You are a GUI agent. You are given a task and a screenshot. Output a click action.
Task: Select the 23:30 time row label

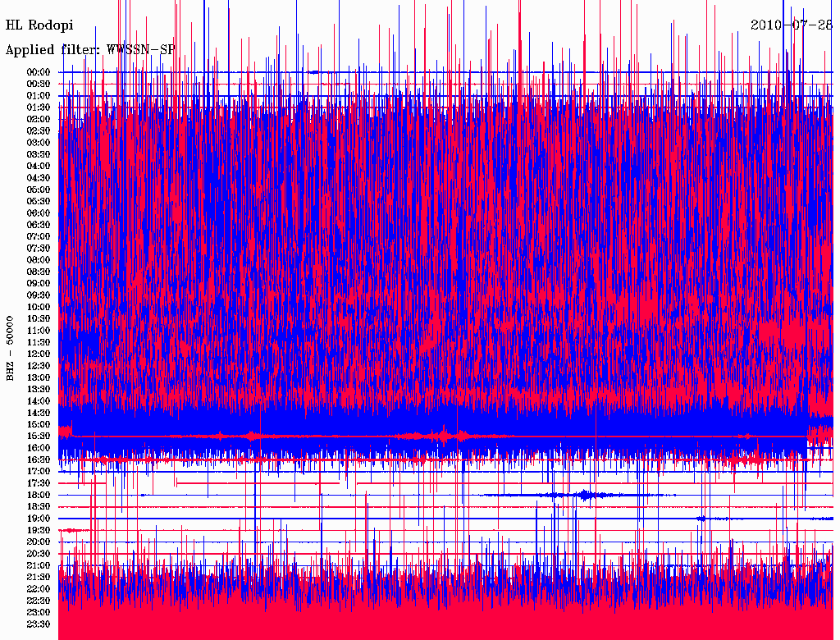tap(39, 624)
